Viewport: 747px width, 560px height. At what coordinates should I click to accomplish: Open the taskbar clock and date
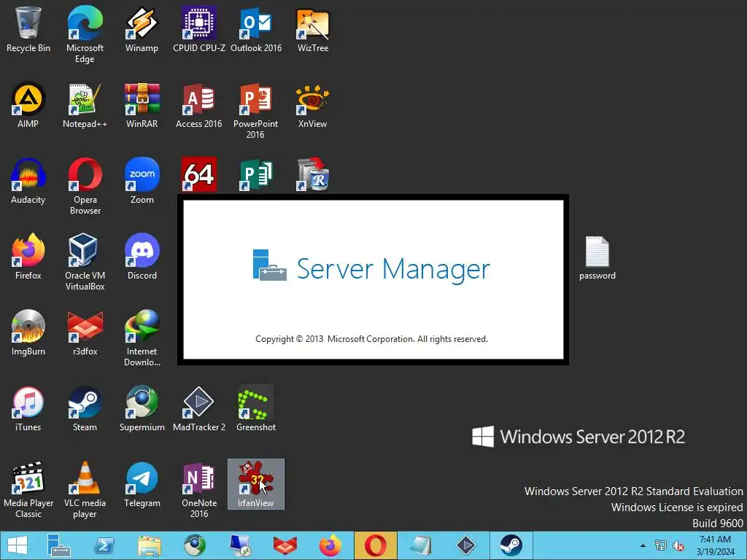[x=715, y=545]
